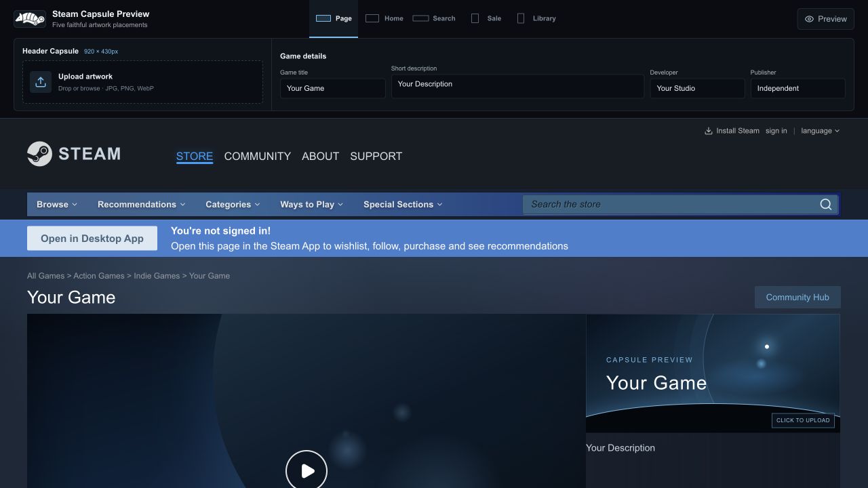The width and height of the screenshot is (868, 488).
Task: Switch to the Sale placement tab
Action: coord(486,18)
